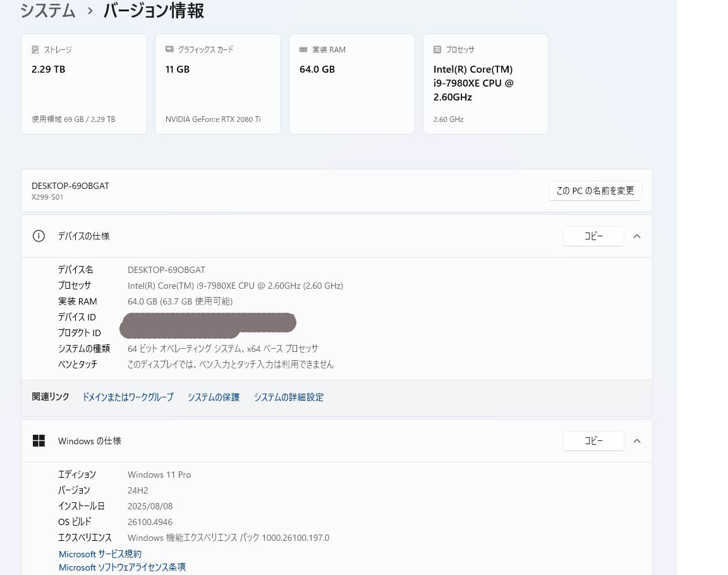This screenshot has height=575, width=728.
Task: Collapse the デバイスの仕様 section chevron
Action: pos(637,236)
